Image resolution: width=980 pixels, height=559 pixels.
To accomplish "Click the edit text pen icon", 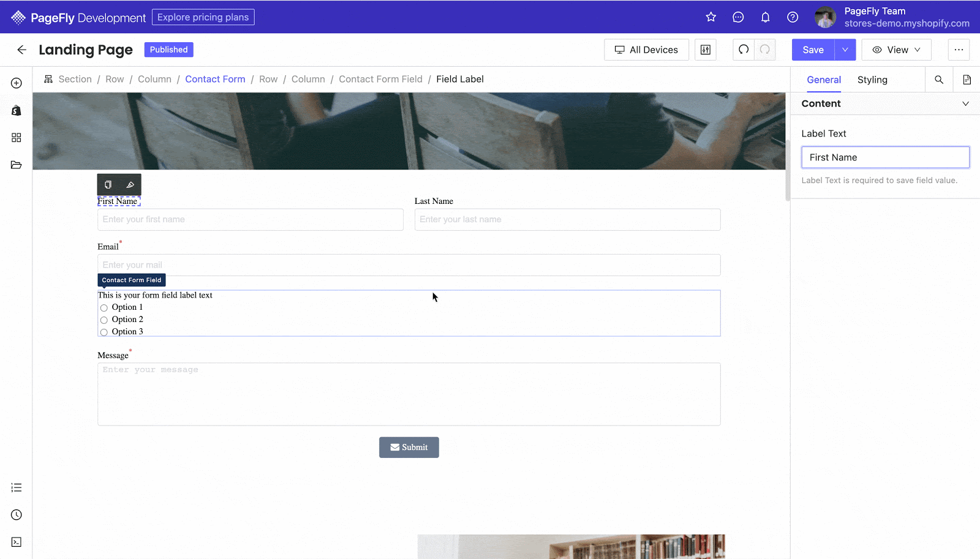I will [130, 185].
